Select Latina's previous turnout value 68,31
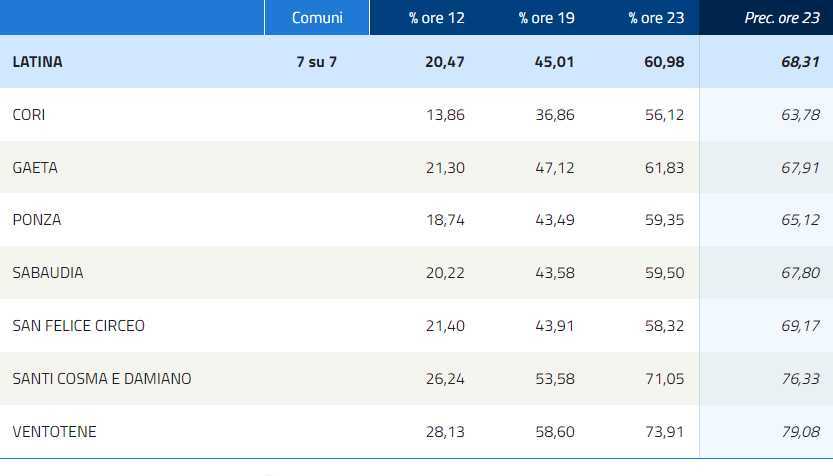This screenshot has height=476, width=833. pyautogui.click(x=800, y=62)
